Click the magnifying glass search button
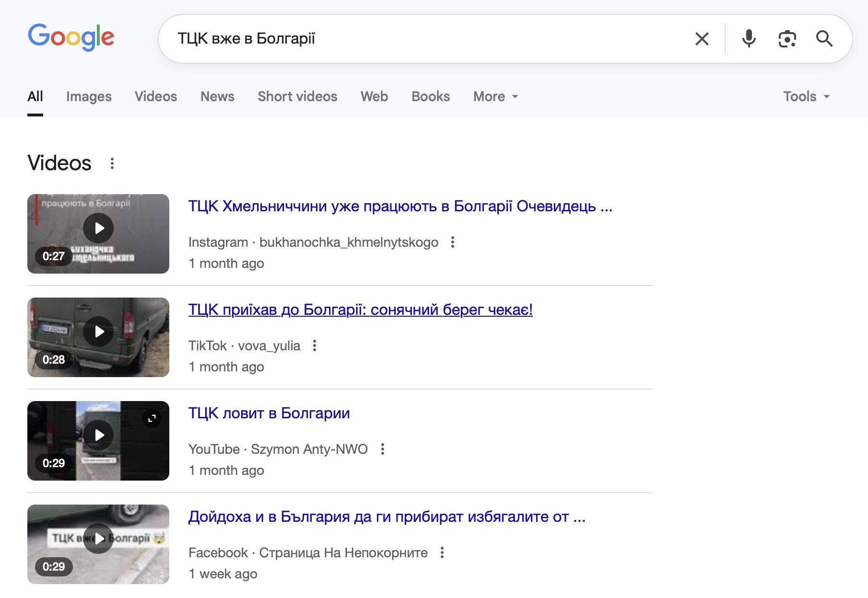The height and width of the screenshot is (598, 868). click(824, 39)
